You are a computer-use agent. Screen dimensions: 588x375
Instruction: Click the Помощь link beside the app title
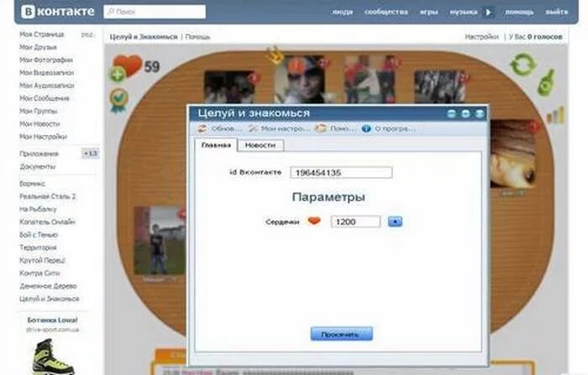click(197, 37)
